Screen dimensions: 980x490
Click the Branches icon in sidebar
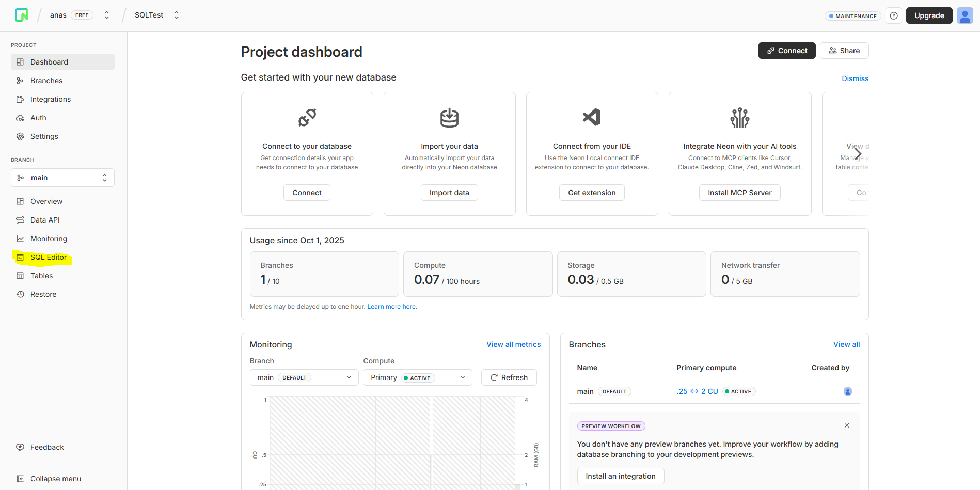coord(20,81)
